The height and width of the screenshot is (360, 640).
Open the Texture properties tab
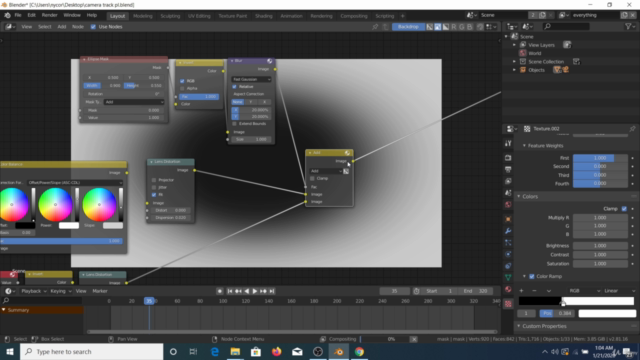click(x=508, y=303)
